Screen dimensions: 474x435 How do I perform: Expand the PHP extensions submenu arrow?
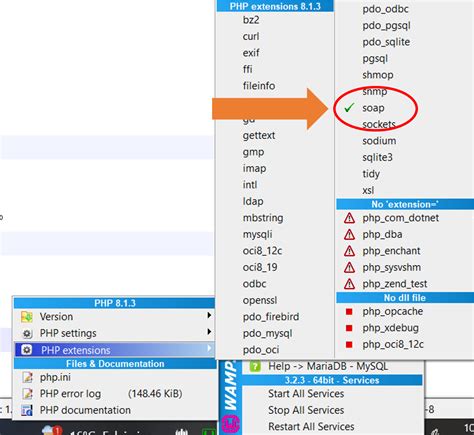[209, 348]
